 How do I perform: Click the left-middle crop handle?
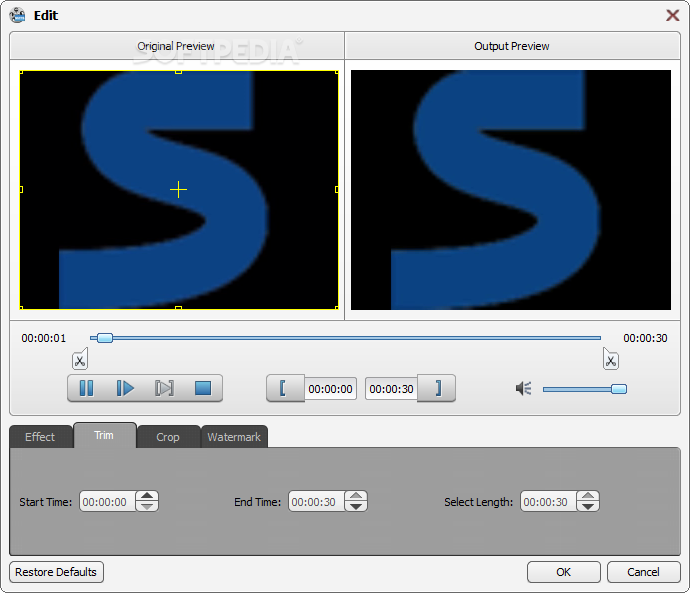(x=21, y=190)
